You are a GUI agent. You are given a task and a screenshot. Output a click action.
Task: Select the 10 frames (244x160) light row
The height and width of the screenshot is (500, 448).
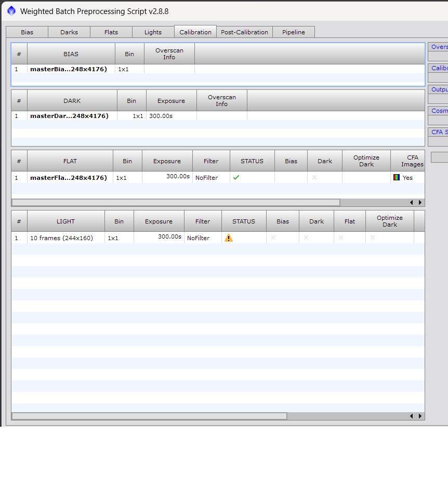tap(218, 238)
